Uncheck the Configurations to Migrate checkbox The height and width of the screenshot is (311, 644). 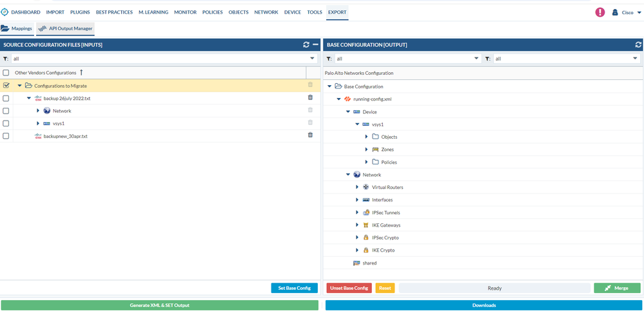(x=6, y=85)
